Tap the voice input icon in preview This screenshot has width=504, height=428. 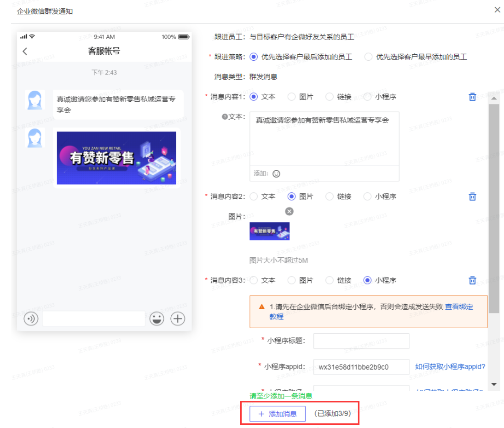[x=31, y=319]
